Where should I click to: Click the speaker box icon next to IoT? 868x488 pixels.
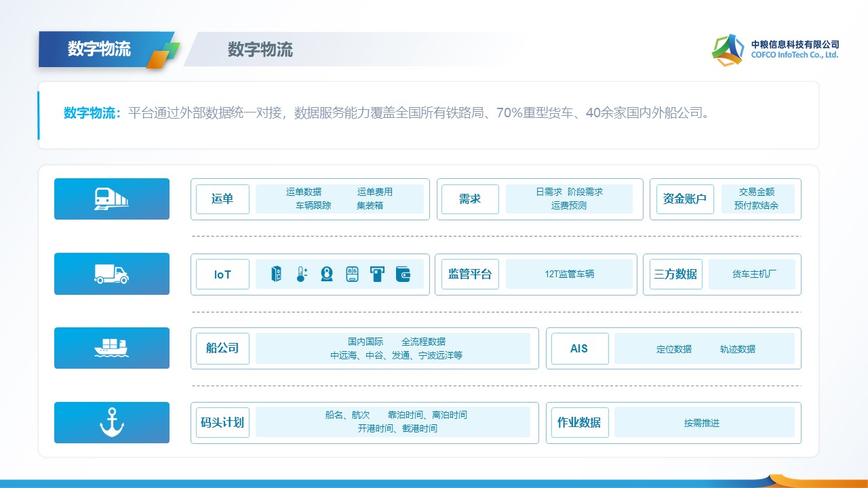(x=276, y=274)
